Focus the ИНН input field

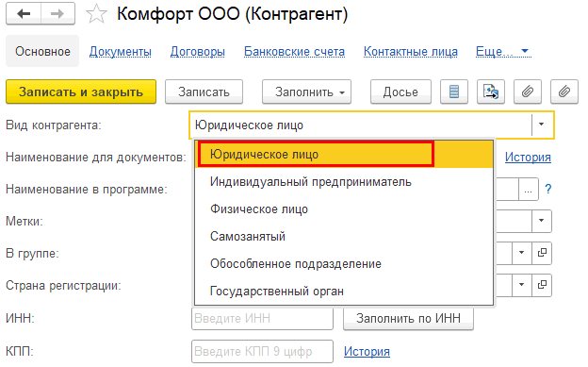(x=262, y=319)
